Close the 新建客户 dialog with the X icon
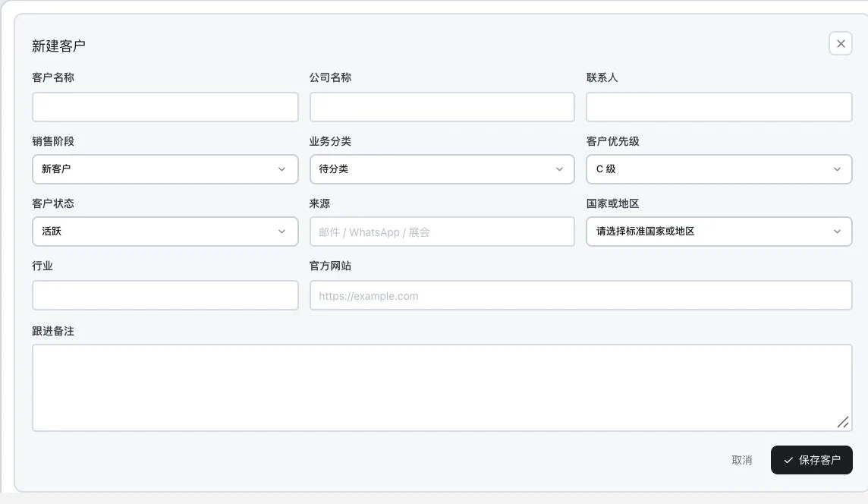868x504 pixels. 841,44
